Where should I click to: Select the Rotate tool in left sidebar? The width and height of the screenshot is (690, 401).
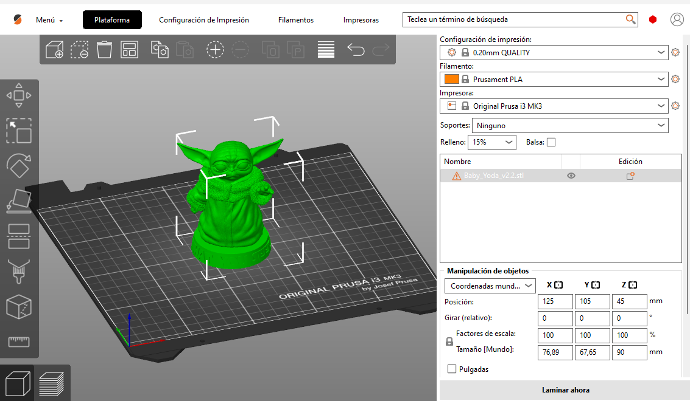click(19, 165)
